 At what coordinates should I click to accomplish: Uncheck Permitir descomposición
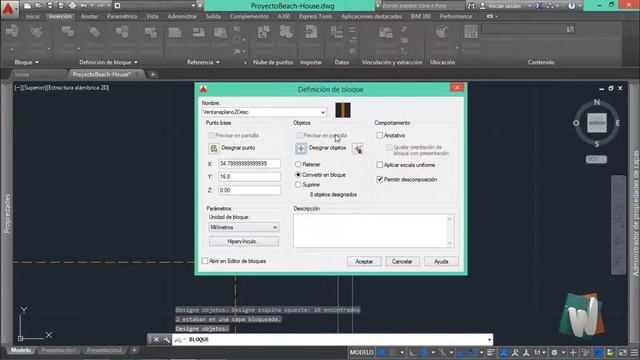click(380, 179)
